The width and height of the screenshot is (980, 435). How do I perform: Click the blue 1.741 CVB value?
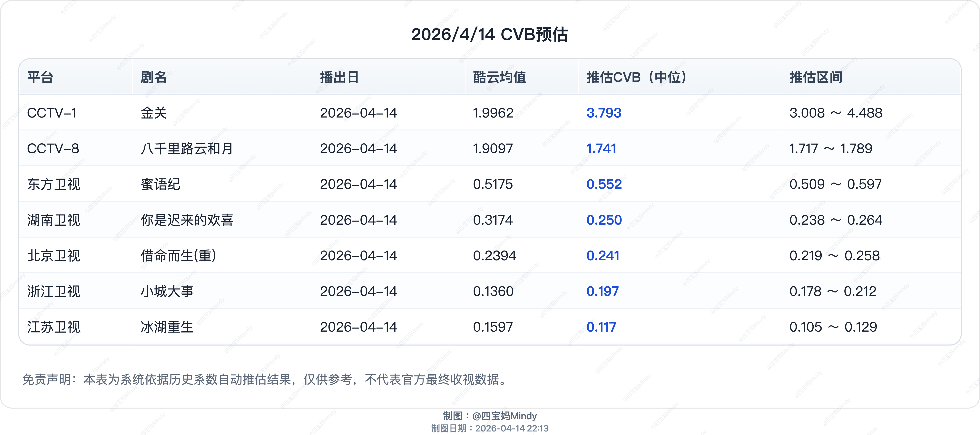[x=601, y=149]
